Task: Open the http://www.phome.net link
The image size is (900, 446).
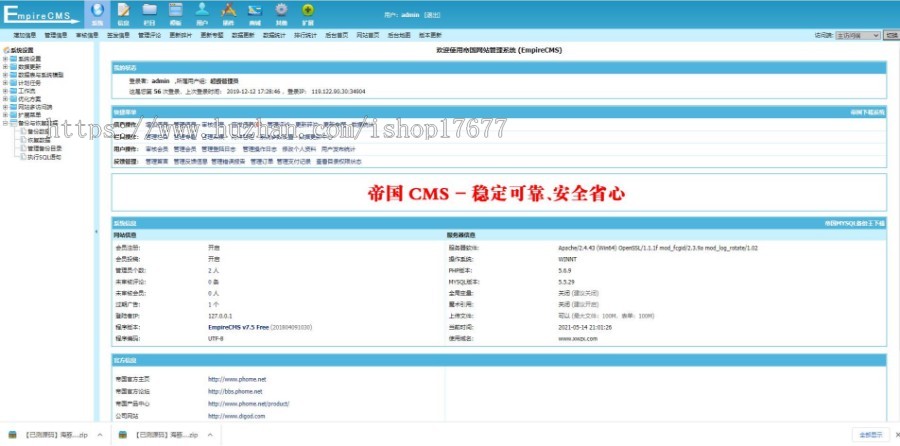Action: 237,379
